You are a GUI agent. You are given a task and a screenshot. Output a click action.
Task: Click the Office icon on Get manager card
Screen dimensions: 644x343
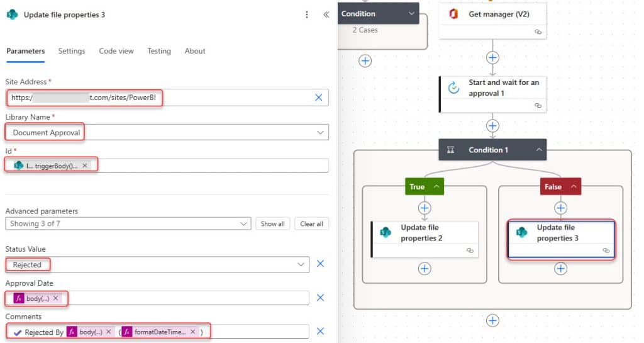(x=453, y=14)
